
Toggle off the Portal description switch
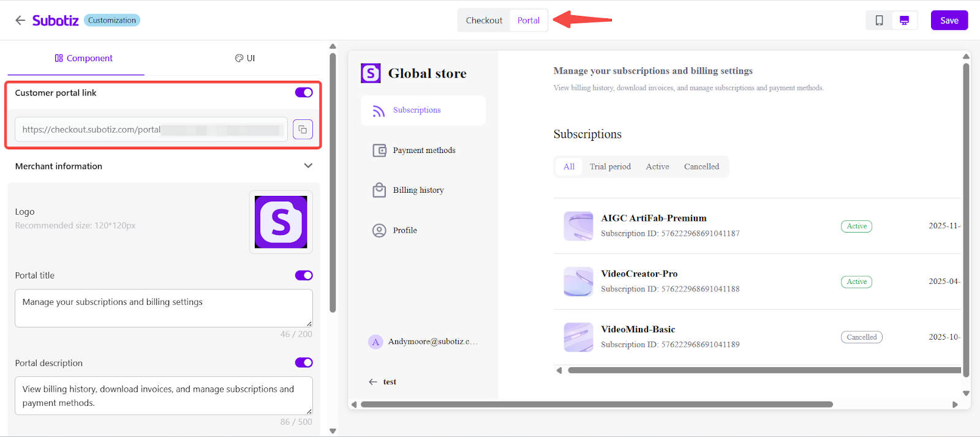pyautogui.click(x=304, y=362)
